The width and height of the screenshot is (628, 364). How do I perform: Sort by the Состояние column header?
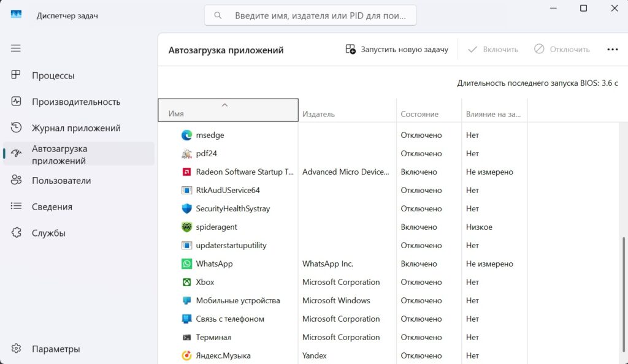pos(429,110)
